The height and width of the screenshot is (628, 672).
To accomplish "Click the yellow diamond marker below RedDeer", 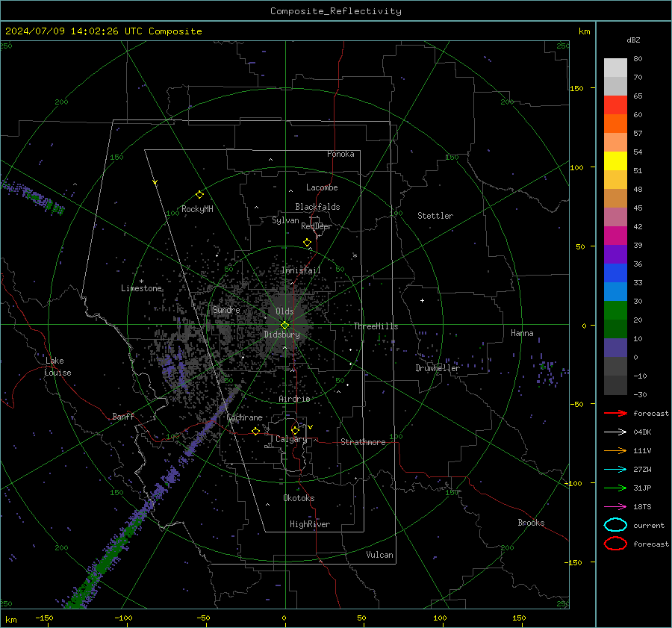I will click(x=307, y=243).
